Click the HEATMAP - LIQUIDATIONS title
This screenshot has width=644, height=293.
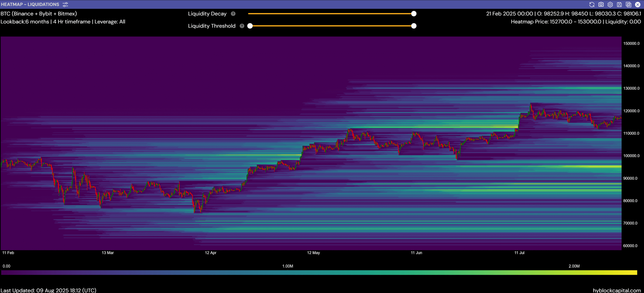pyautogui.click(x=30, y=5)
